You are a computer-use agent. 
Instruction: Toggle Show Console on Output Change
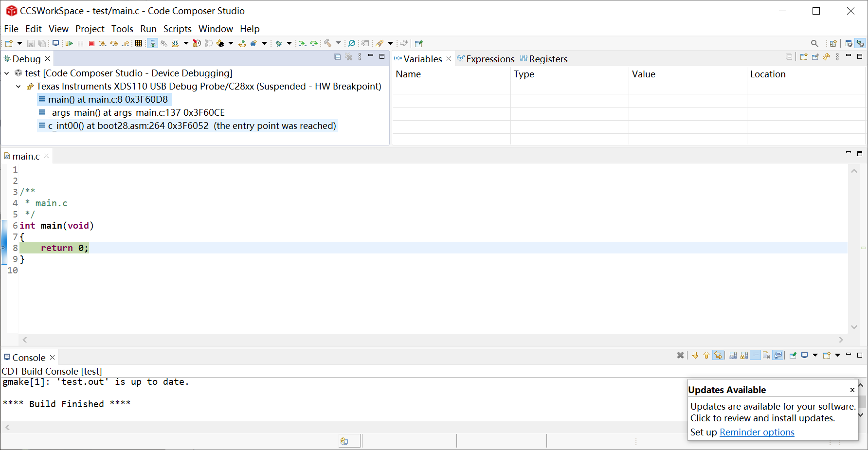(778, 355)
